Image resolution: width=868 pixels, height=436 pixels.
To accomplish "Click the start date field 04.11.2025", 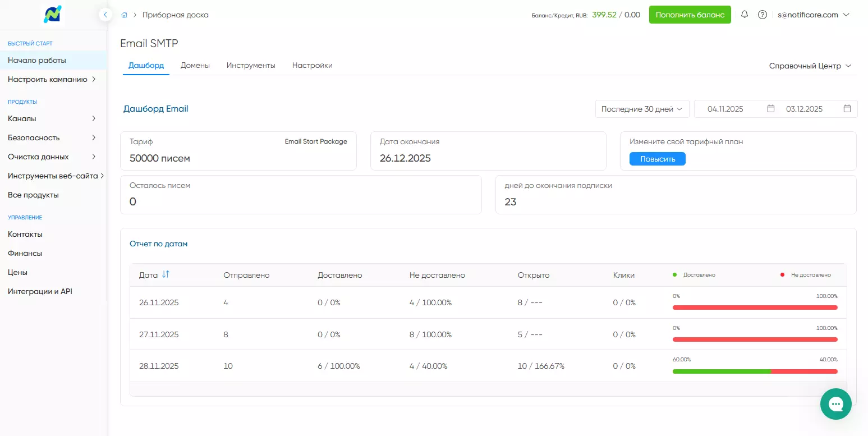I will [x=725, y=109].
